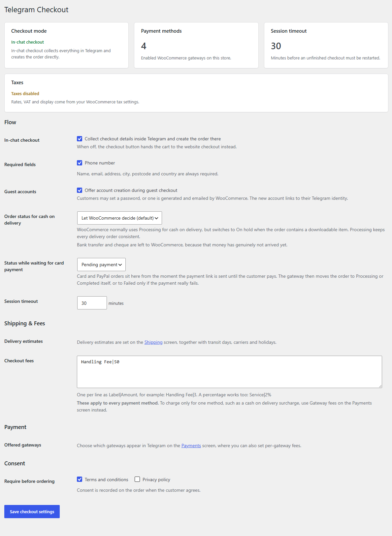392x536 pixels.
Task: Open the Shipping screen link
Action: [153, 342]
